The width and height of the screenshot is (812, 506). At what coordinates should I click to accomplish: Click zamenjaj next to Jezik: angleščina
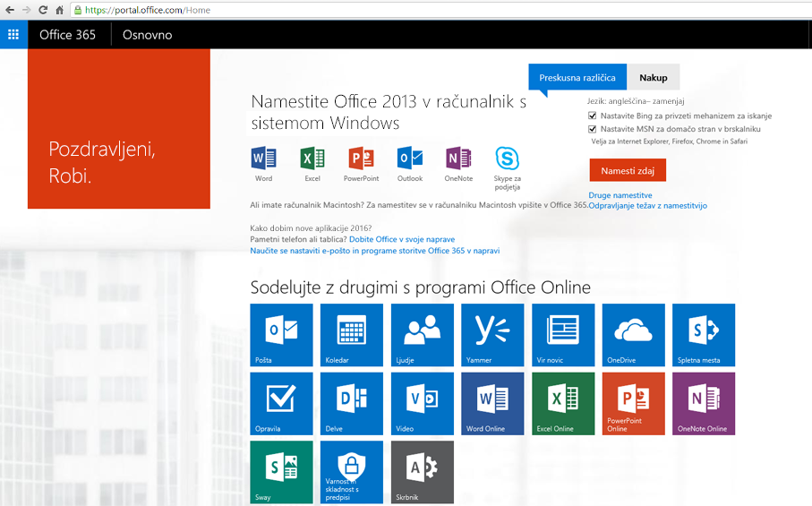668,101
